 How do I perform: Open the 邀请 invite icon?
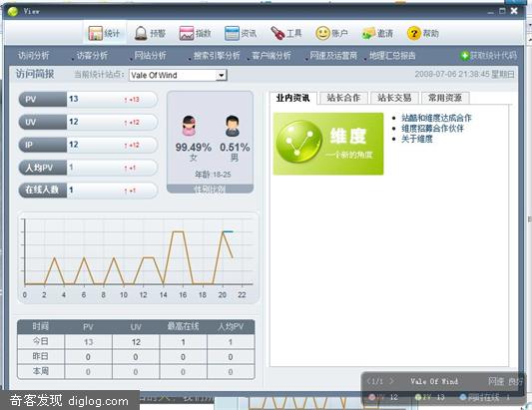pyautogui.click(x=368, y=33)
